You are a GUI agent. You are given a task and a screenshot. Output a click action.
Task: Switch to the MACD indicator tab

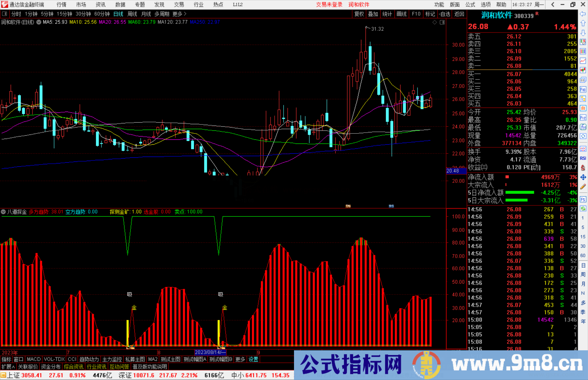pyautogui.click(x=33, y=359)
